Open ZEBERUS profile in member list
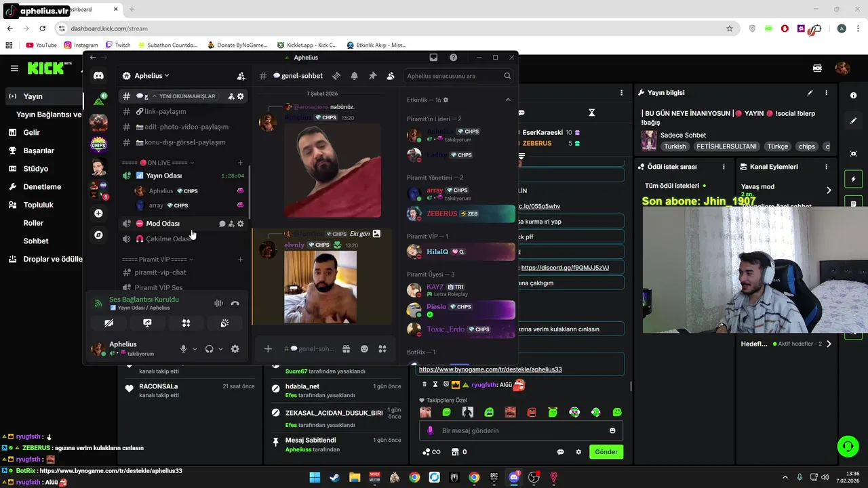This screenshot has height=488, width=868. (x=460, y=213)
